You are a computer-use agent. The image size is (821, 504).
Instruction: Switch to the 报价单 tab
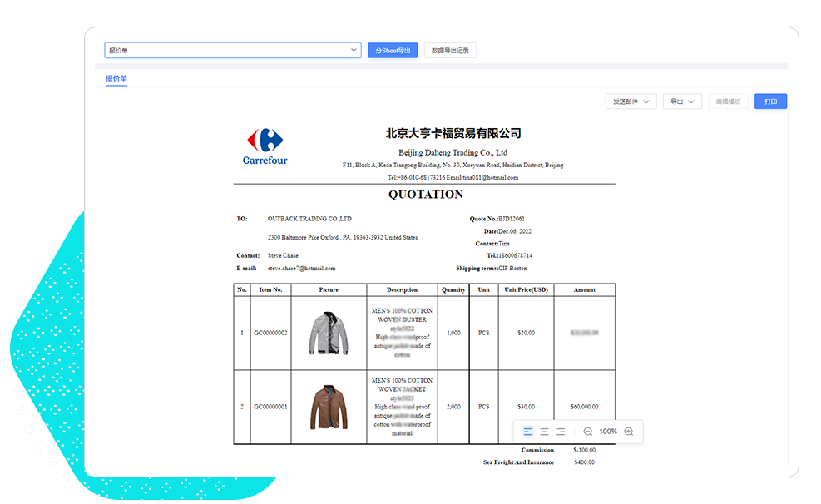pyautogui.click(x=116, y=78)
